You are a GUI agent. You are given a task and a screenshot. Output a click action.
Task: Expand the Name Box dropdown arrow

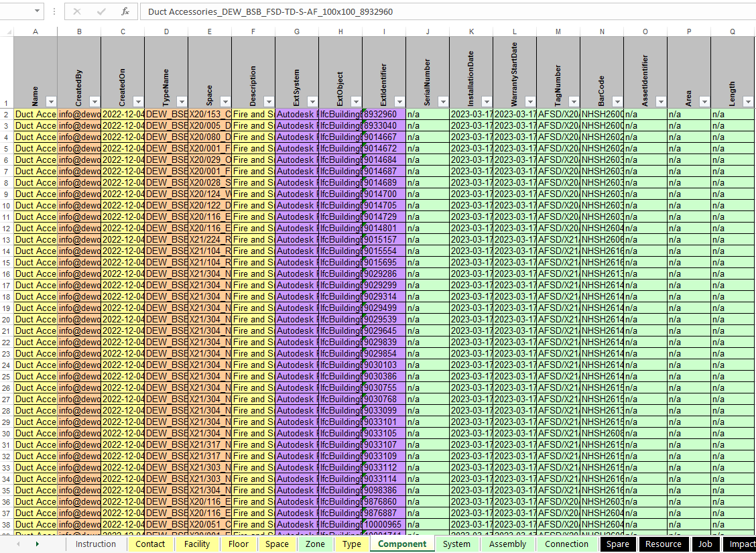37,11
